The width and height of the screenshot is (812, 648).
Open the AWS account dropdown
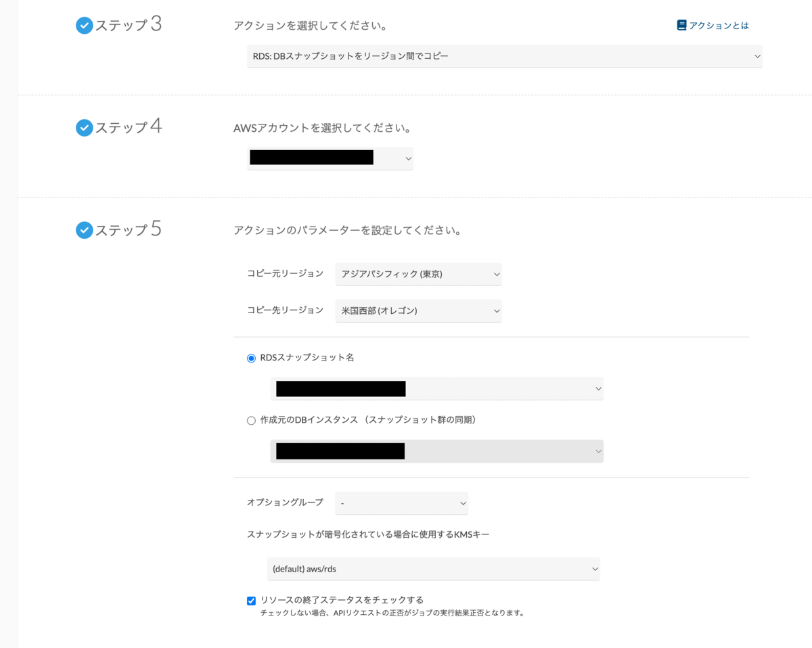[x=330, y=158]
